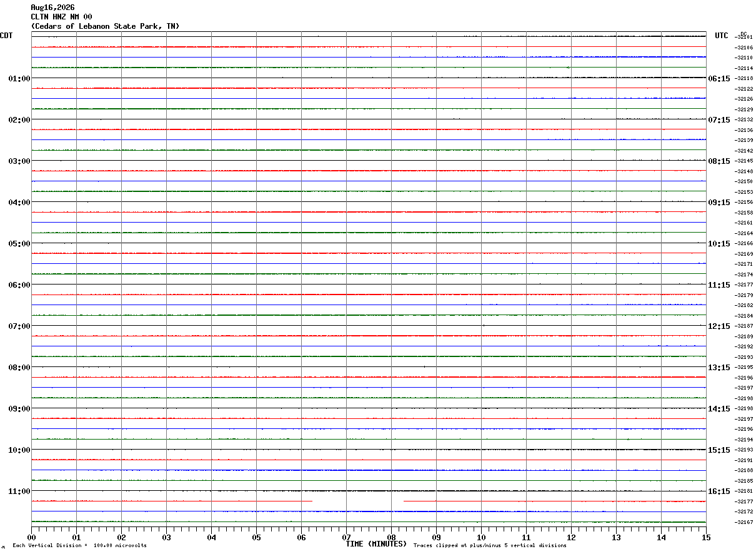Click the TIME (MINUTES) axis title
The height and width of the screenshot is (554, 756).
tap(376, 544)
